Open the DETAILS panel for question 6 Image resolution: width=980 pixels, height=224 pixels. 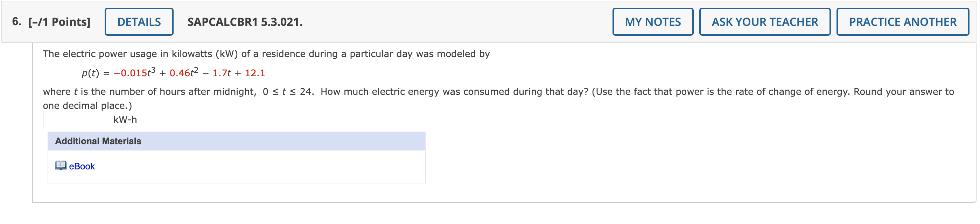tap(139, 22)
